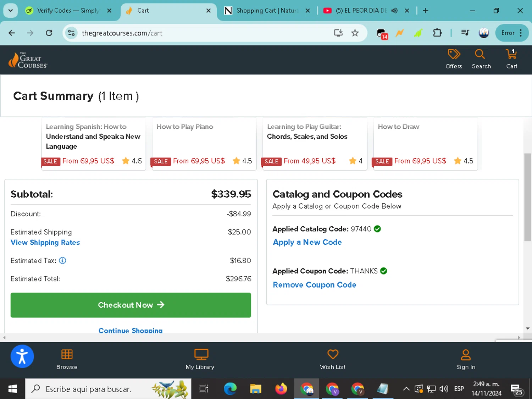The image size is (532, 399).
Task: Open the notification center
Action: pyautogui.click(x=516, y=389)
